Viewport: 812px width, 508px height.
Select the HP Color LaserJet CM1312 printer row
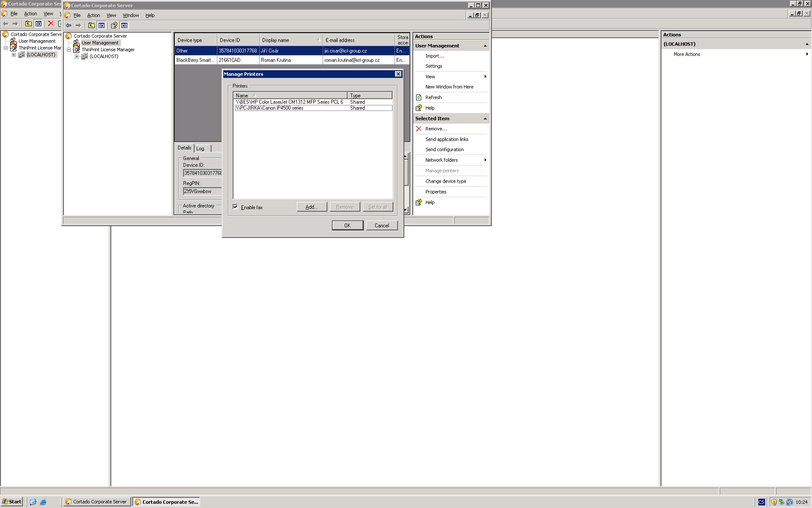(290, 102)
